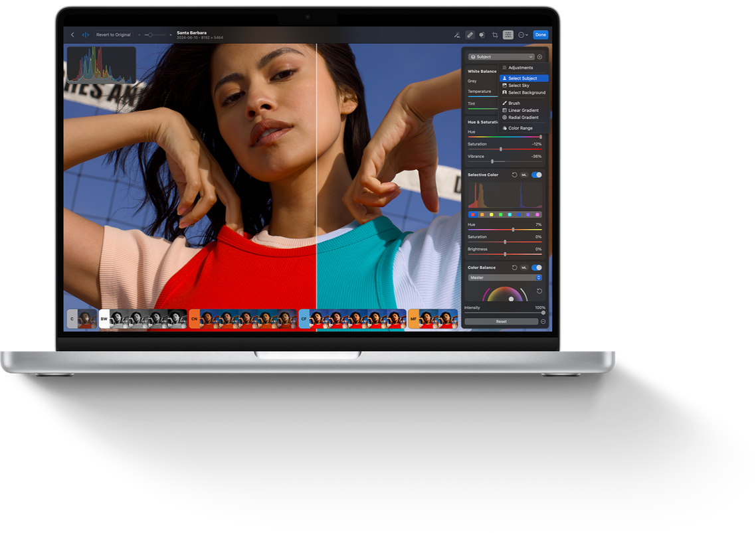Select the crop tool icon
Screen dimensions: 756x533
click(x=495, y=35)
